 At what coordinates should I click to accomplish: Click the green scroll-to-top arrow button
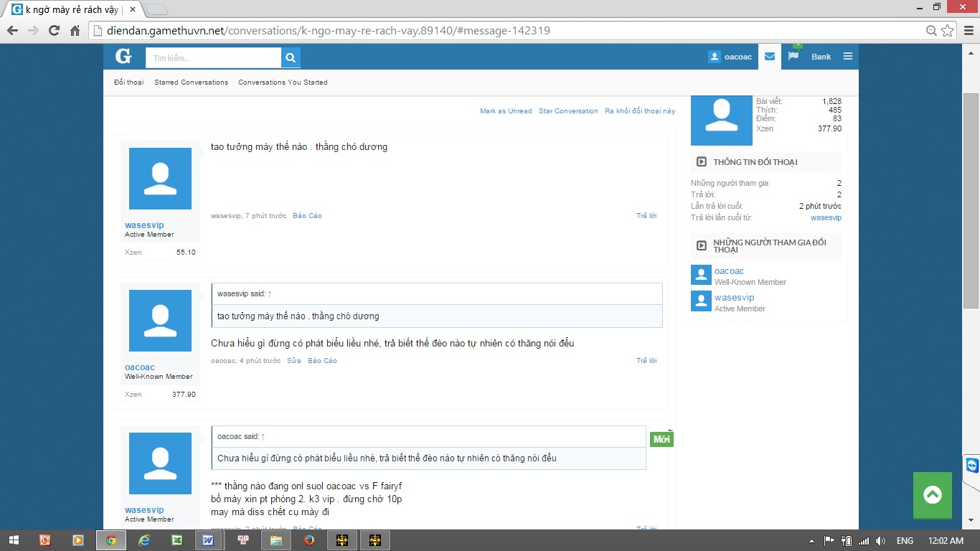pos(933,495)
